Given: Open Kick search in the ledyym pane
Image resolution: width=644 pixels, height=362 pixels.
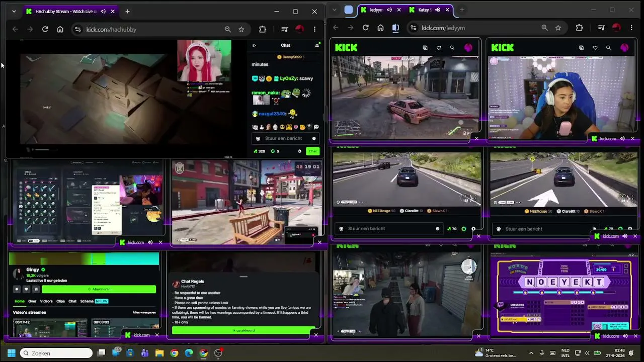Looking at the screenshot, I should coord(452,48).
